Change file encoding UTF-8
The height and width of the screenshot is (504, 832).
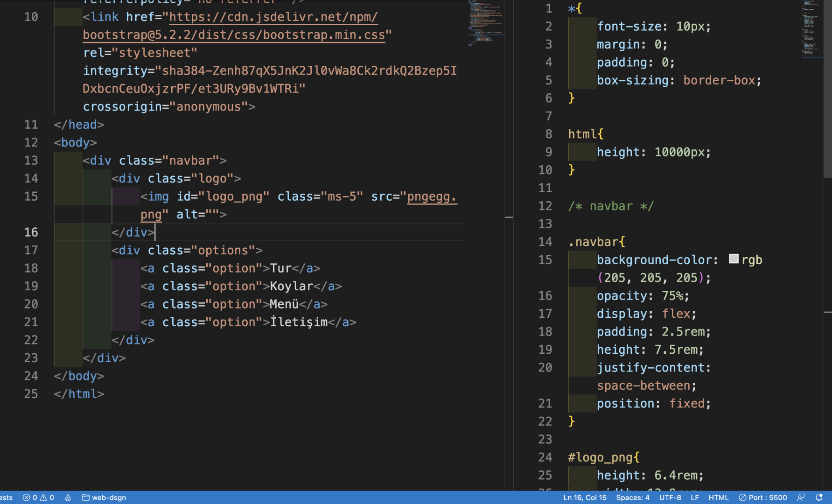(670, 497)
